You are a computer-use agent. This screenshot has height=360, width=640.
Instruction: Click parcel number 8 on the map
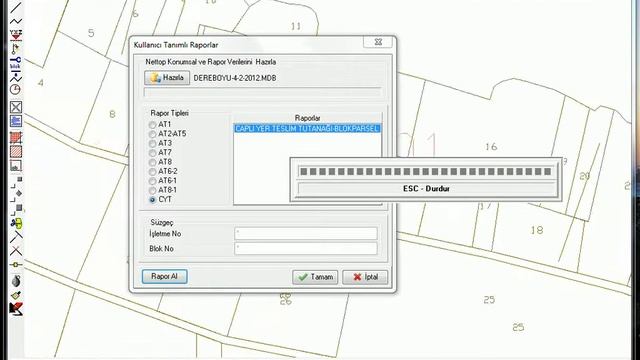(x=112, y=114)
